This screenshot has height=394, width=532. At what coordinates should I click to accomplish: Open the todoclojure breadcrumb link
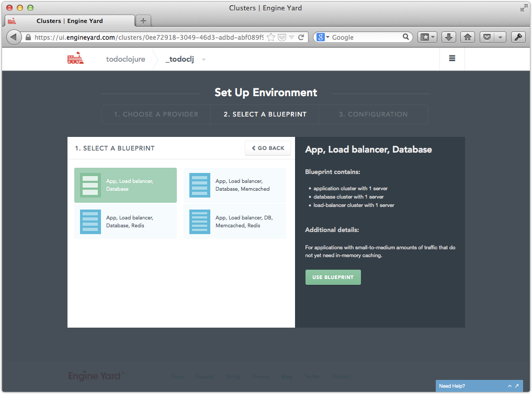pos(126,59)
